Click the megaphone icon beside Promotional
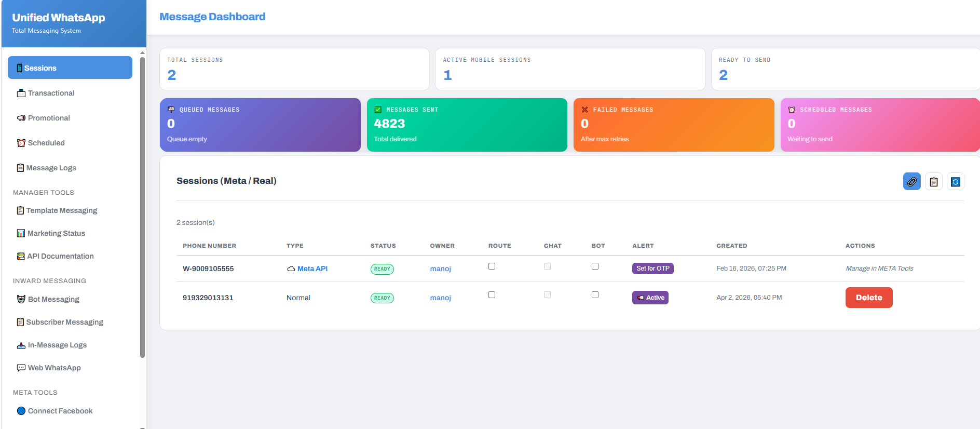Image resolution: width=980 pixels, height=429 pixels. coord(21,118)
